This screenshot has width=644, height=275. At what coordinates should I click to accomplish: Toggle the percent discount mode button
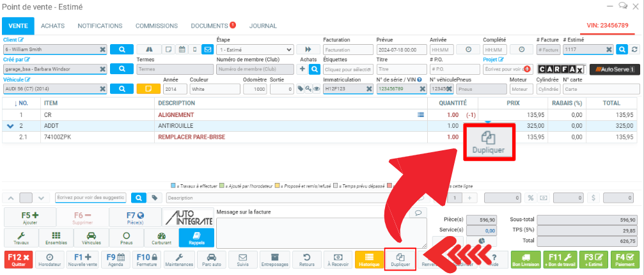pos(530,198)
